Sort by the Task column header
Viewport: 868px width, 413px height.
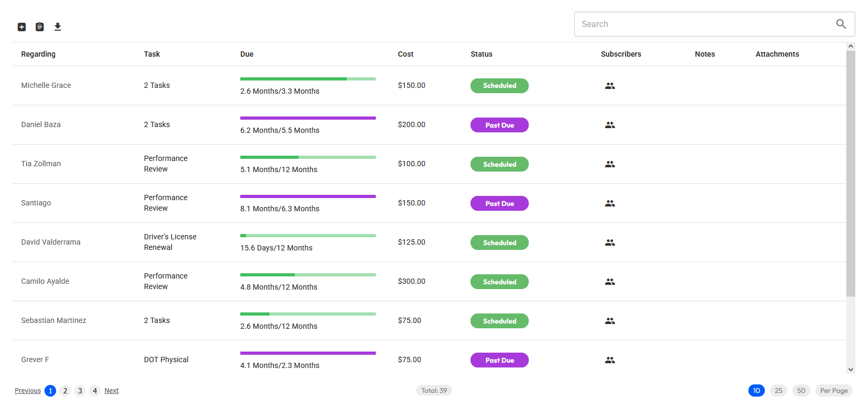(152, 54)
